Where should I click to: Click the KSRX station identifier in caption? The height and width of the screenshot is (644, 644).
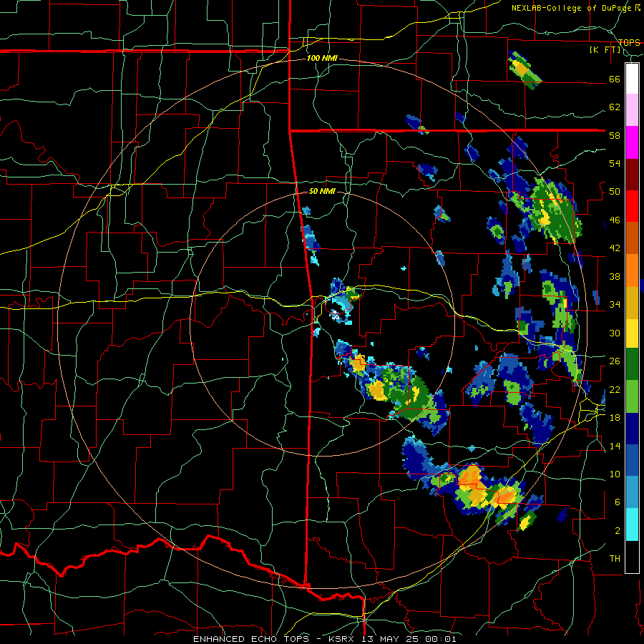coord(343,639)
